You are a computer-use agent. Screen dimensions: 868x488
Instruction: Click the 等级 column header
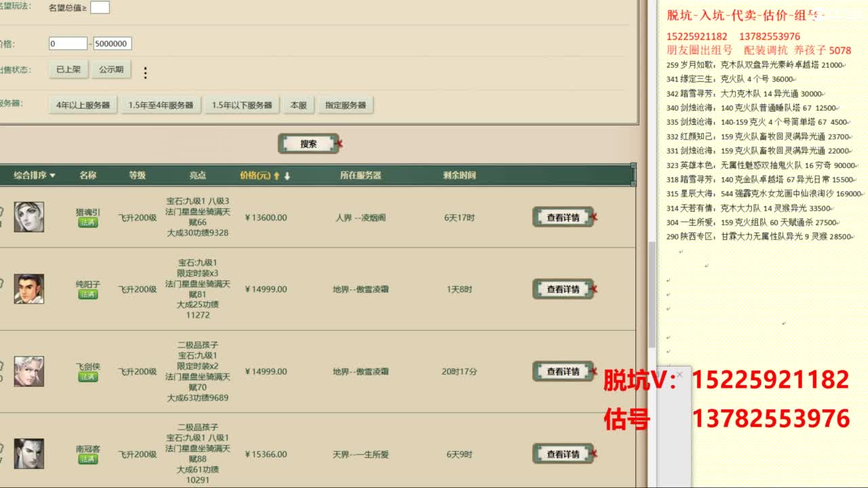[137, 175]
